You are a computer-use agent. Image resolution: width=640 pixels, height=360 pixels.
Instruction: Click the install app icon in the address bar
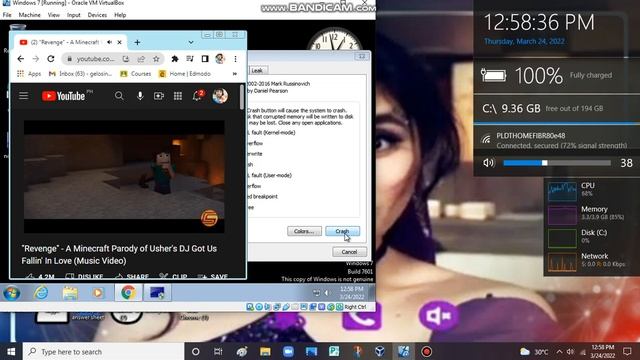pos(126,59)
